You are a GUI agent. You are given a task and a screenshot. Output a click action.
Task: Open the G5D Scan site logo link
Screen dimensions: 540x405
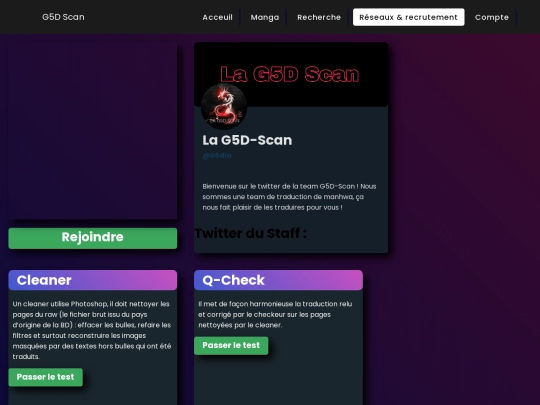63,17
